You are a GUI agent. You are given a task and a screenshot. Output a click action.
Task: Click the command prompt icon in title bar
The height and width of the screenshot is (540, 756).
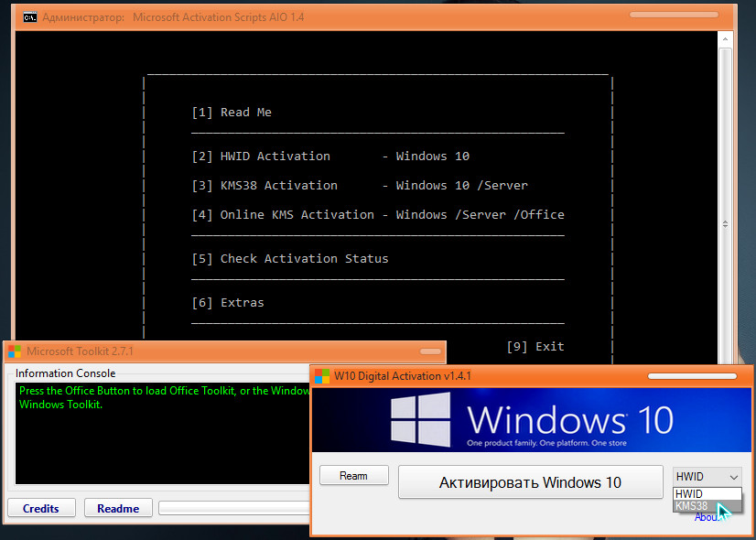[x=29, y=16]
